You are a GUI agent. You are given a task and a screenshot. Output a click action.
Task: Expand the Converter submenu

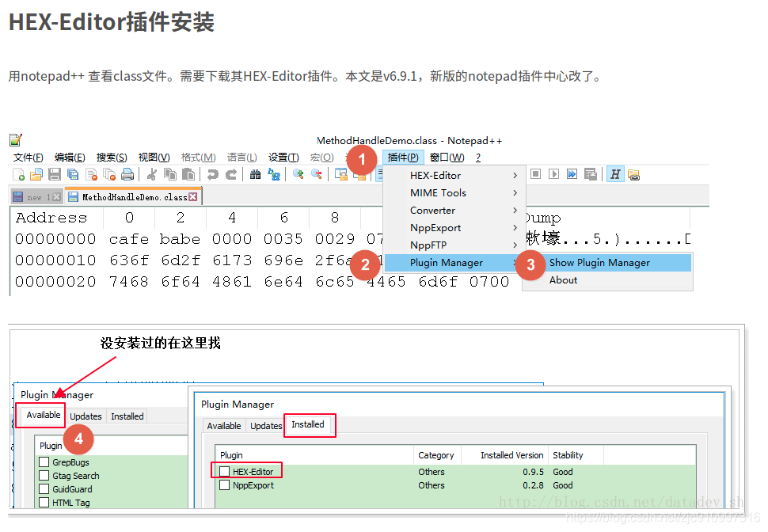[454, 211]
